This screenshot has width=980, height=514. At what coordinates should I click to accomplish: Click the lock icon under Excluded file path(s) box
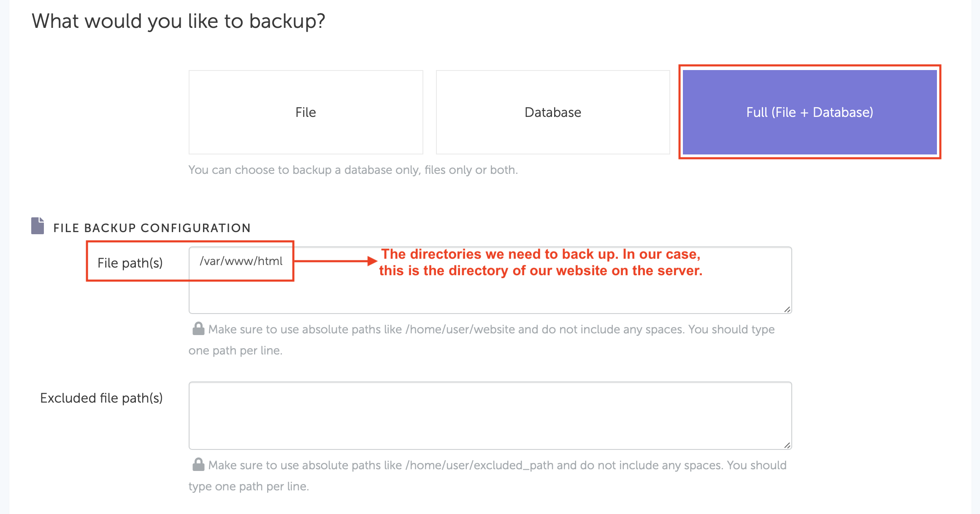point(198,465)
